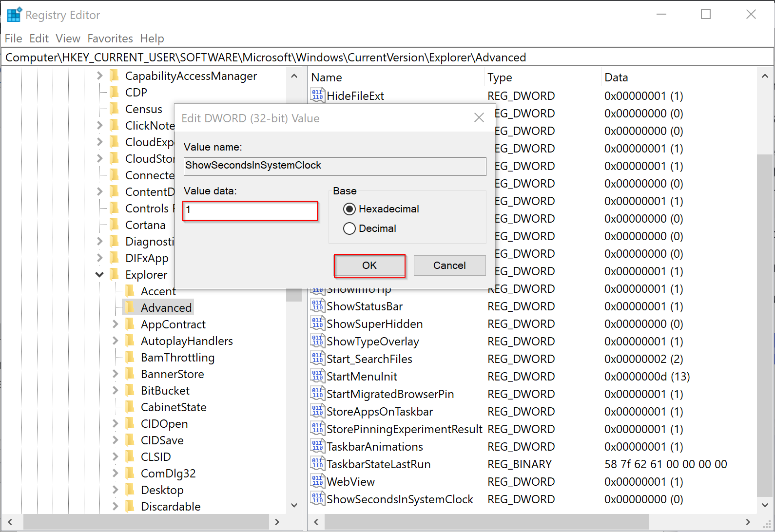The image size is (775, 532).
Task: Confirm the DWORD edit with OK
Action: (x=369, y=266)
